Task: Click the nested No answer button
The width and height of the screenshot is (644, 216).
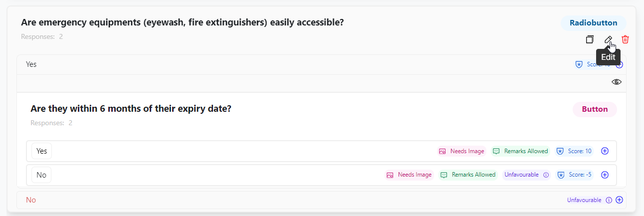Action: pyautogui.click(x=41, y=175)
